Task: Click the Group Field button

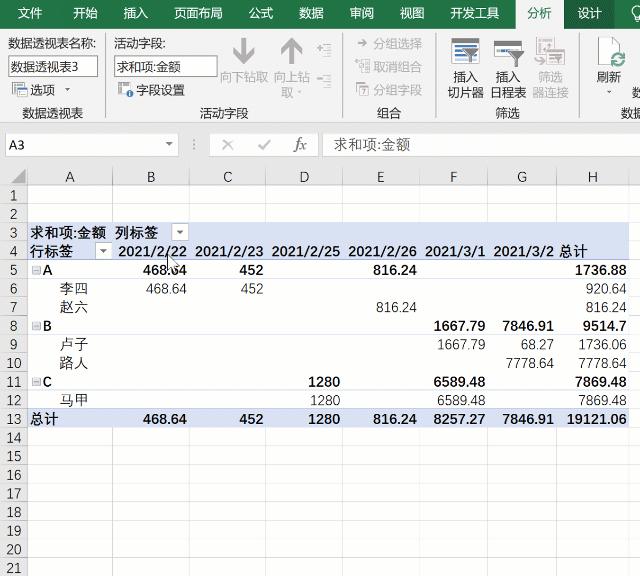Action: 389,89
